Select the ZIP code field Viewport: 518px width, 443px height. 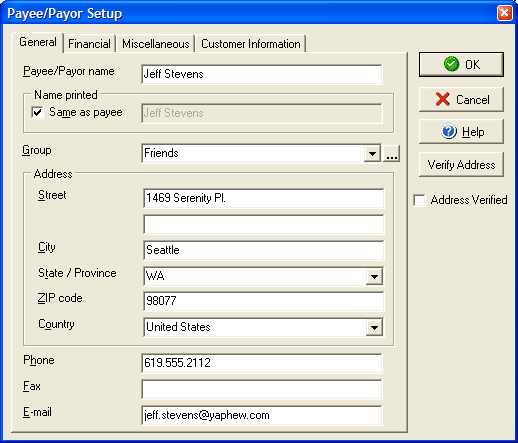264,301
